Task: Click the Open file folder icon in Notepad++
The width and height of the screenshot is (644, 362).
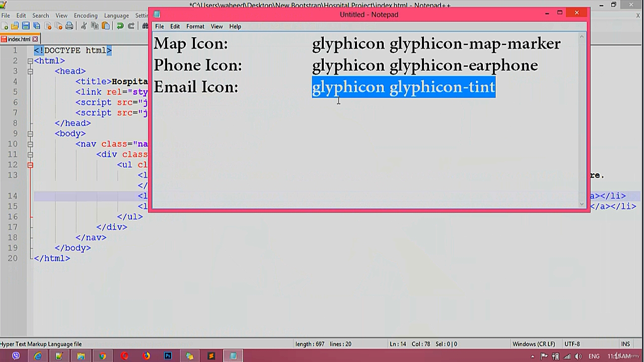Action: coord(15,26)
